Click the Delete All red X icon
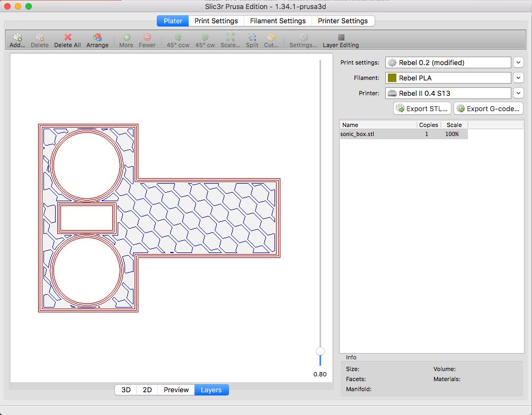This screenshot has height=415, width=532. [67, 38]
